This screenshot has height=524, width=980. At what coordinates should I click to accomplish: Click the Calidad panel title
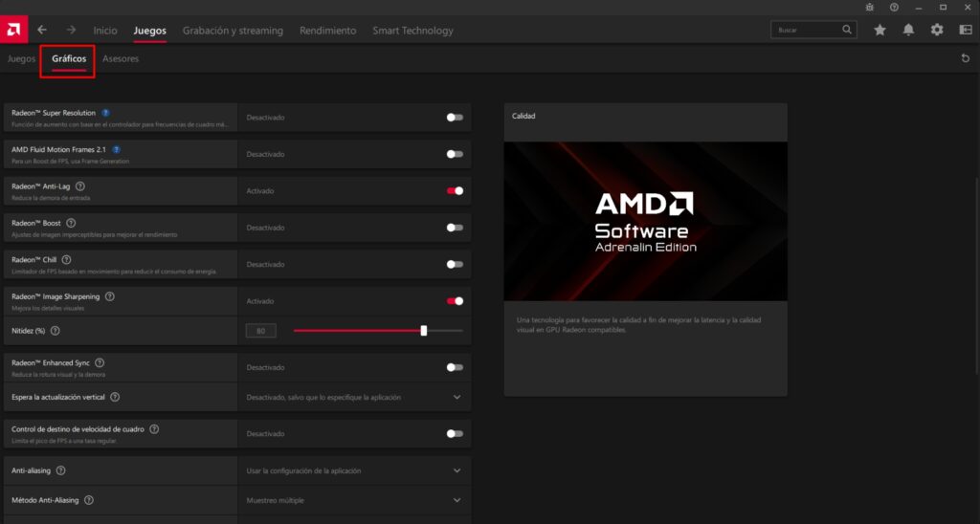tap(523, 116)
